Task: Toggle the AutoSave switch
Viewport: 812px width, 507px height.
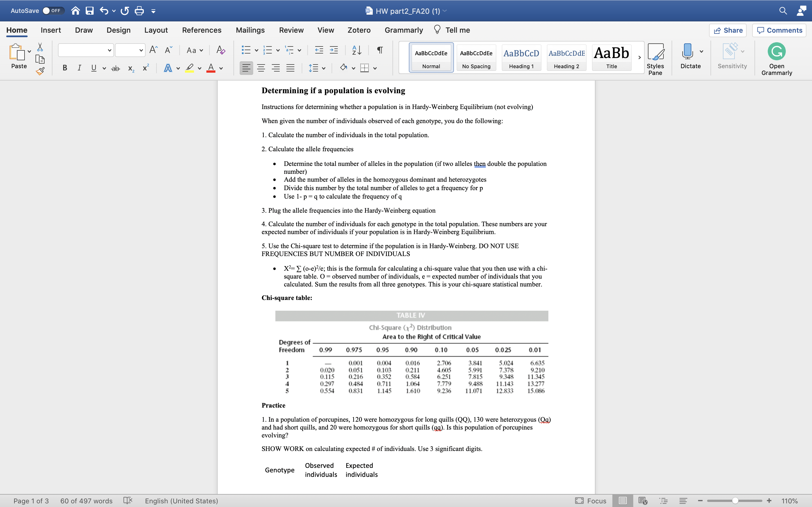Action: coord(52,11)
